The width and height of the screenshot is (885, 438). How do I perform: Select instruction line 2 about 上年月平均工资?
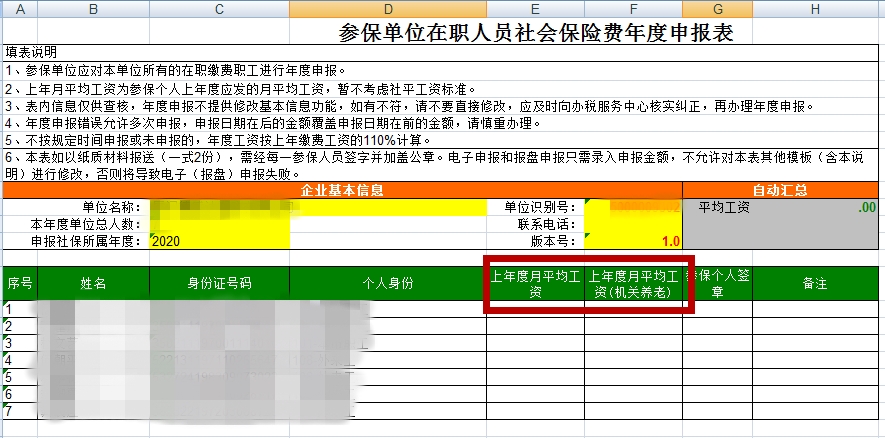pyautogui.click(x=441, y=89)
